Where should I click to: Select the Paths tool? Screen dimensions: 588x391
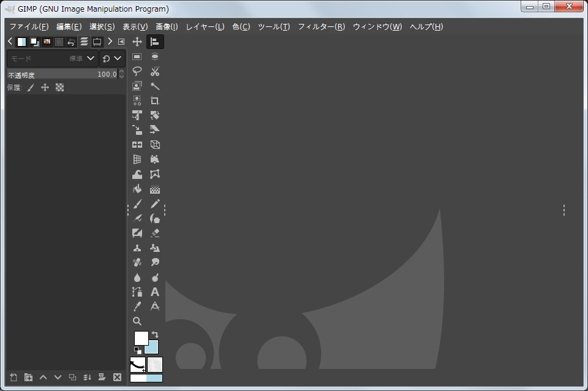tap(137, 292)
